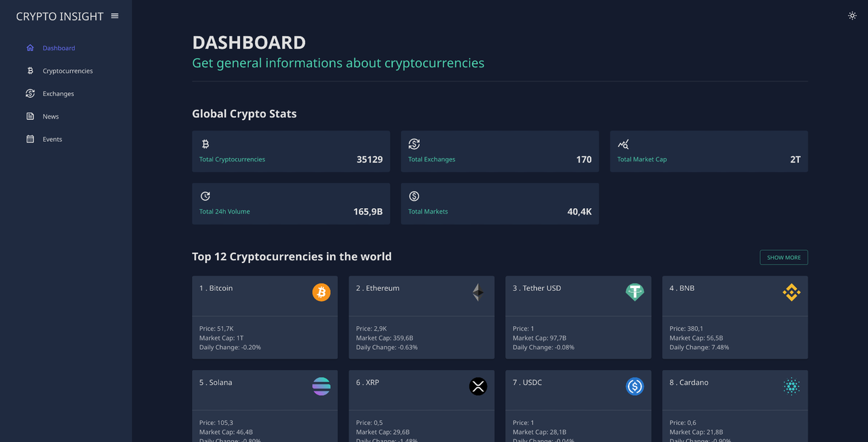Image resolution: width=868 pixels, height=442 pixels.
Task: Click the 'Total Cryptocurrencies' label
Action: tap(232, 159)
